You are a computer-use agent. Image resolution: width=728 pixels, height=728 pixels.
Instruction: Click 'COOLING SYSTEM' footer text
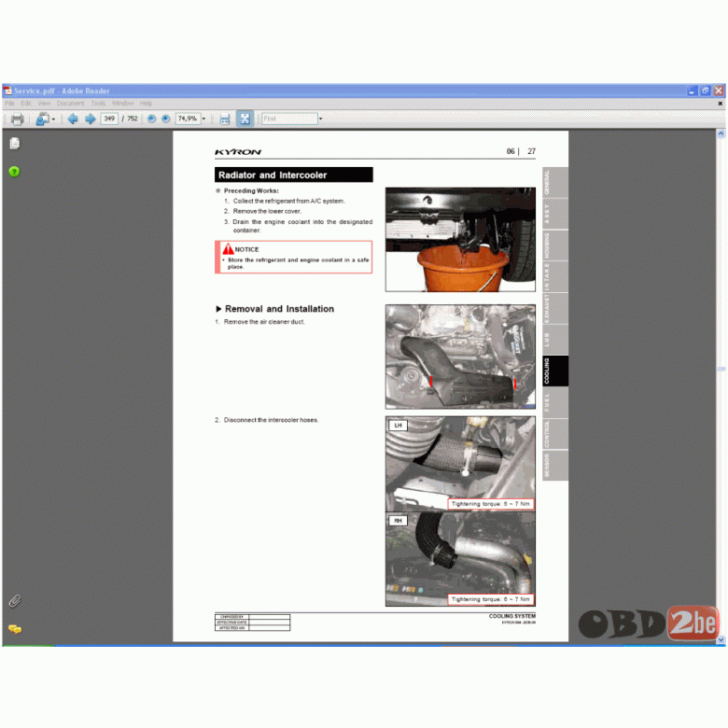pyautogui.click(x=512, y=616)
